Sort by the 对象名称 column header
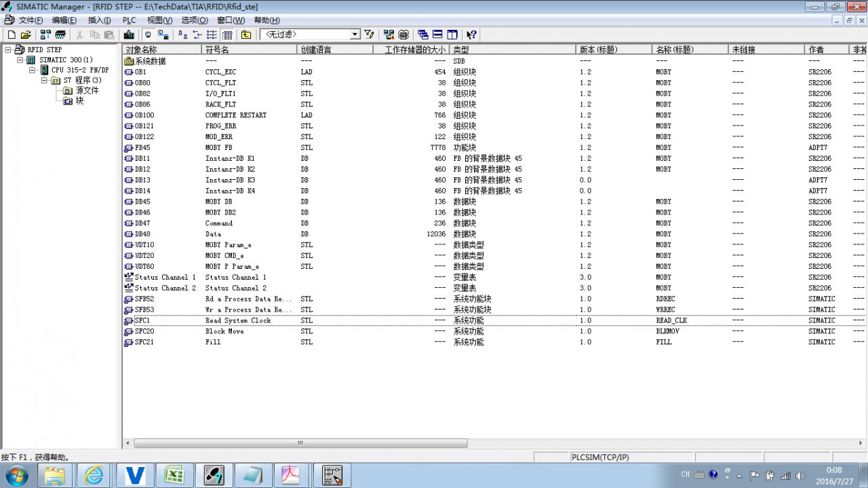Screen dimensions: 868x488 tap(163, 50)
